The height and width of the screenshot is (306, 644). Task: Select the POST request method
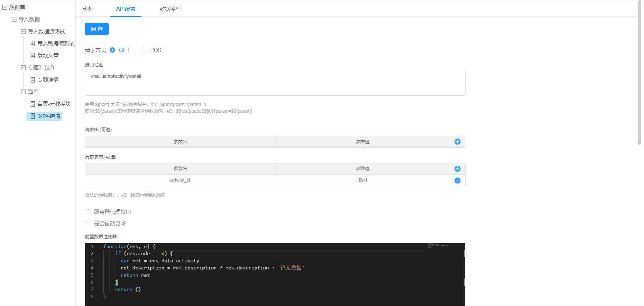click(144, 50)
